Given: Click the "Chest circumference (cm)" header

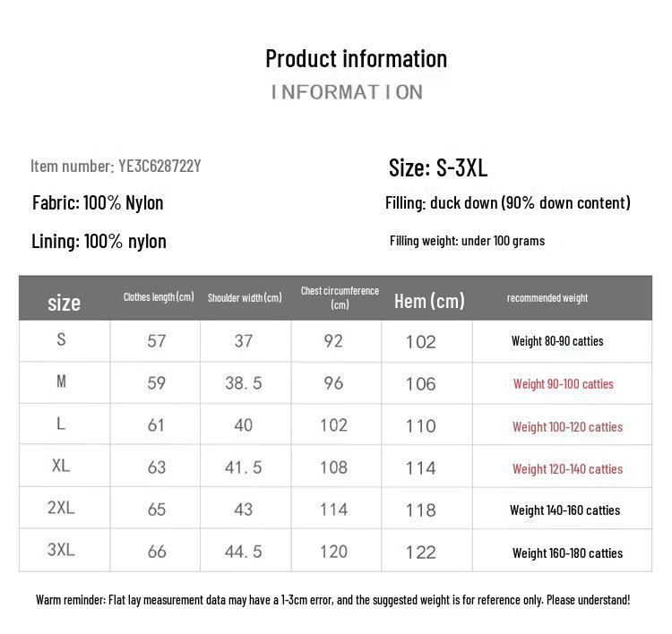Looking at the screenshot, I should click(x=340, y=297).
